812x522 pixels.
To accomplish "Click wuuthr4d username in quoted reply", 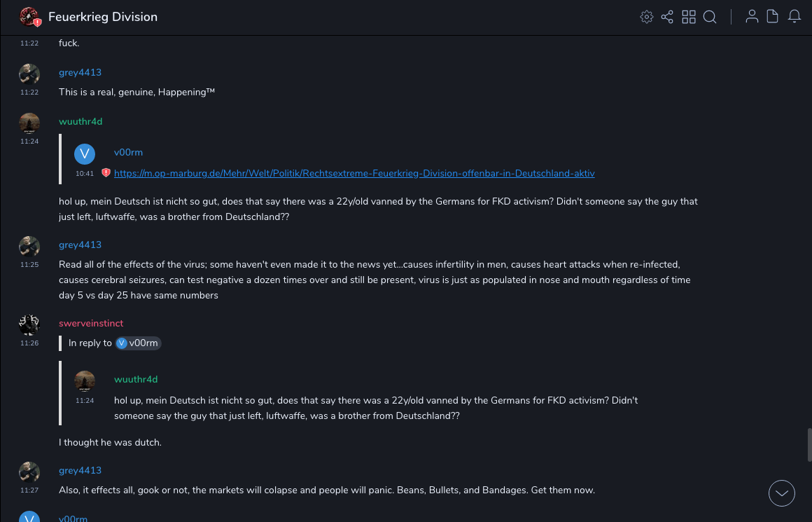I will tap(136, 379).
